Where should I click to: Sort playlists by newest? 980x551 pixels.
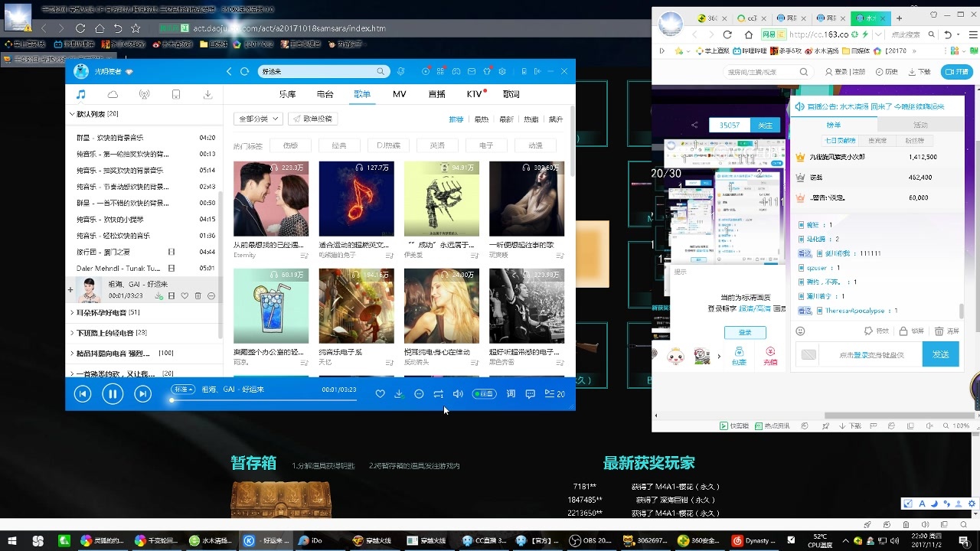coord(506,119)
